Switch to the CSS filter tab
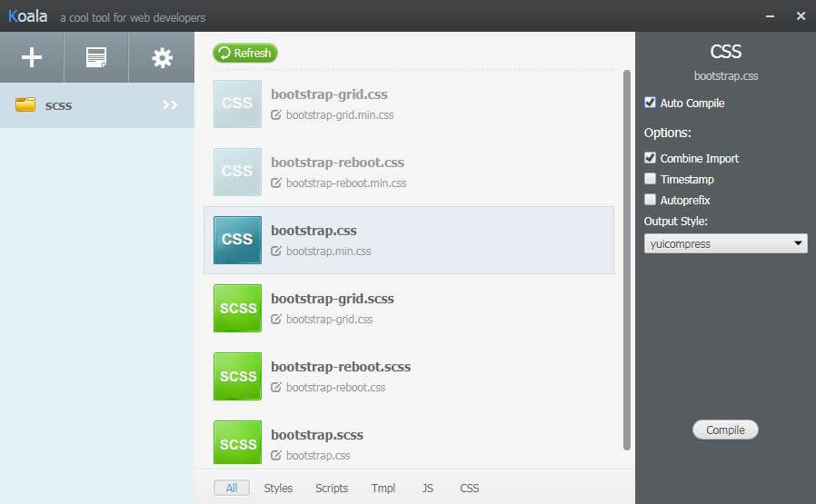The height and width of the screenshot is (504, 816). (x=470, y=488)
